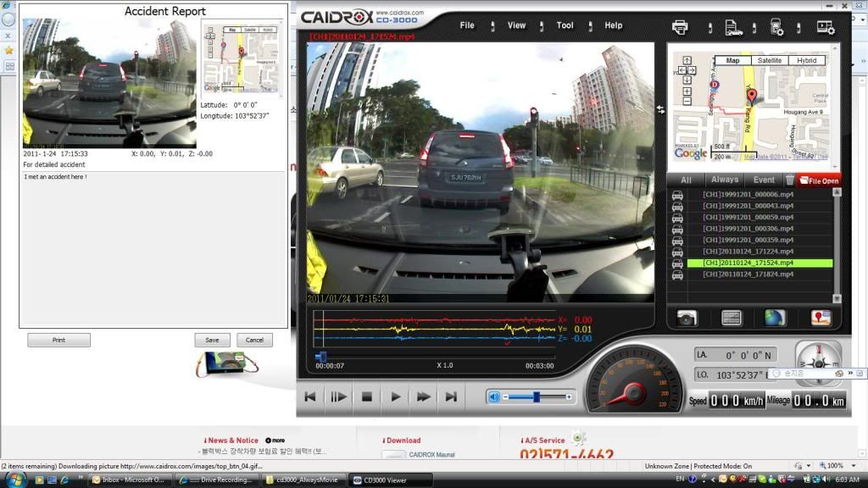Switch map to Map view
868x488 pixels.
point(732,60)
